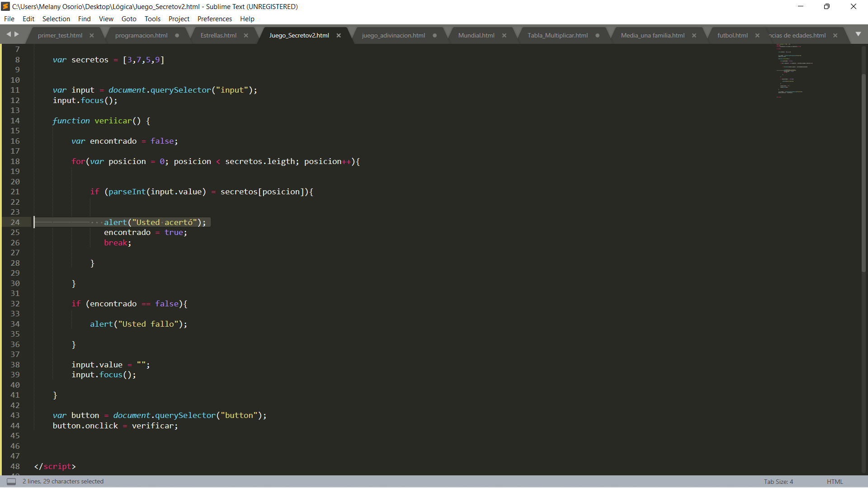Click 'break;' statement on line 26
The height and width of the screenshot is (488, 868).
click(118, 243)
